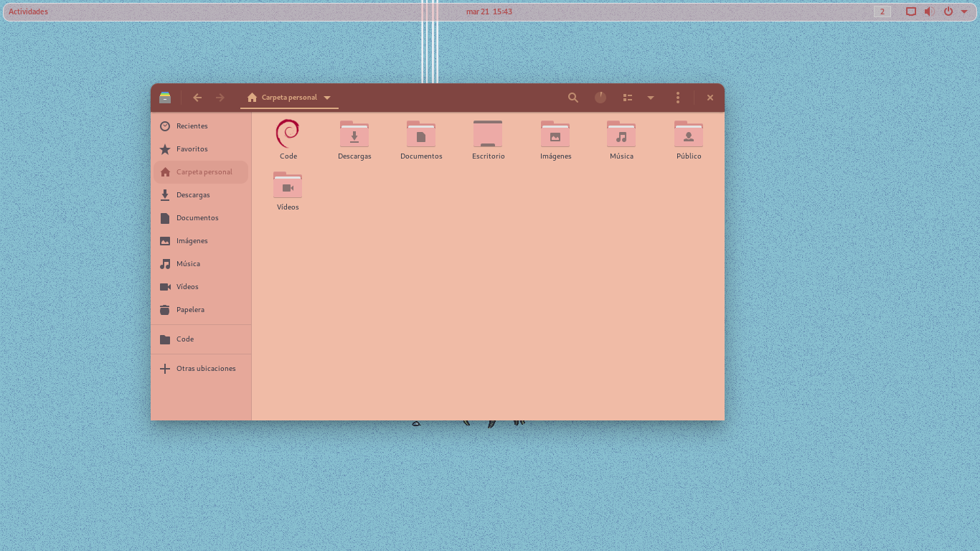
Task: Open the volume speaker icon in the top bar
Action: pos(929,11)
